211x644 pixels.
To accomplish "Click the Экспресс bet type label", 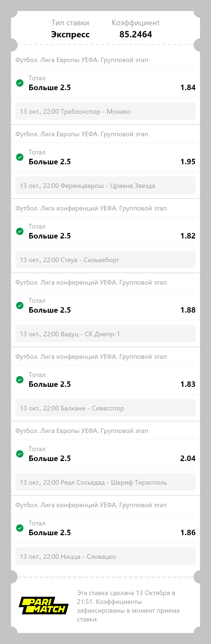I will pyautogui.click(x=70, y=34).
